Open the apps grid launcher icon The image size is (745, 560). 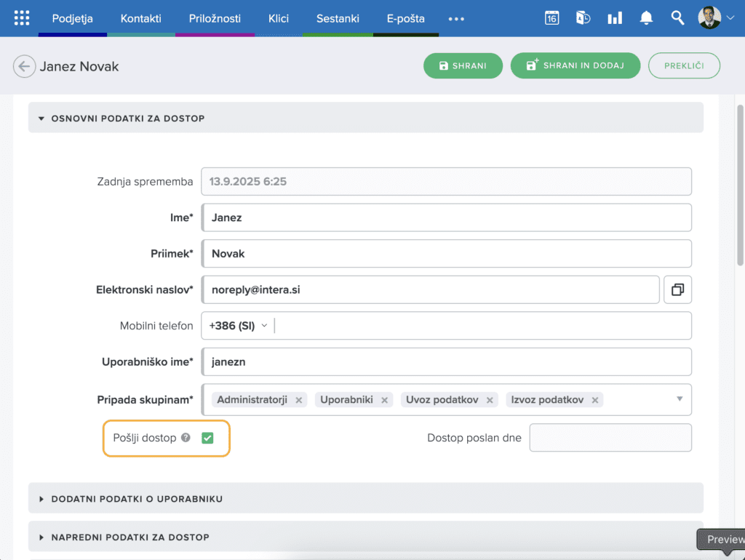[x=22, y=18]
